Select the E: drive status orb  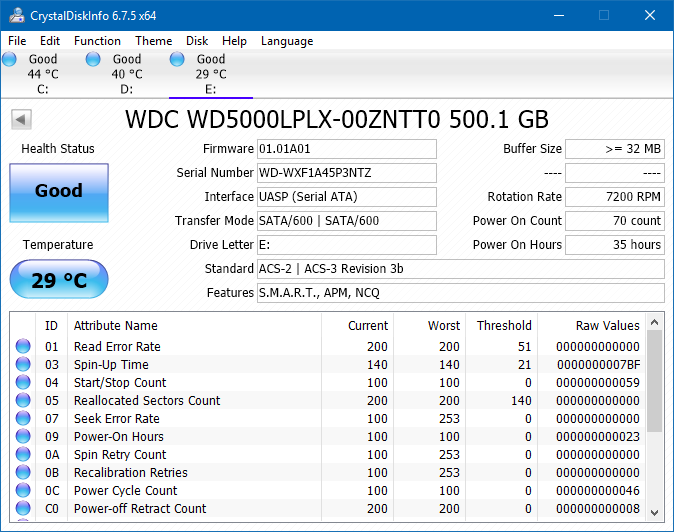click(x=177, y=59)
